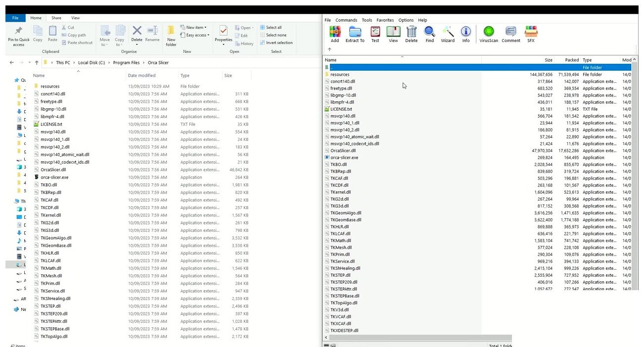Click Pin to Quick access in Explorer ribbon
Screen dimensions: 644x347
pos(19,37)
